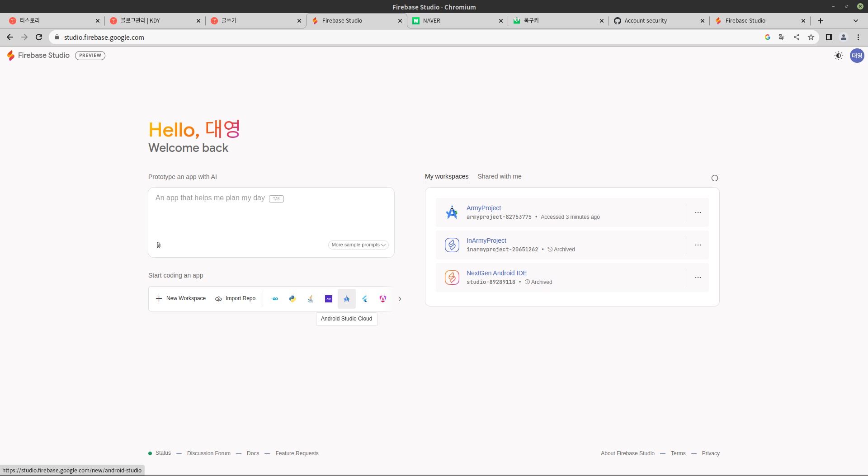
Task: Open About Firebase Studio link
Action: (x=627, y=453)
